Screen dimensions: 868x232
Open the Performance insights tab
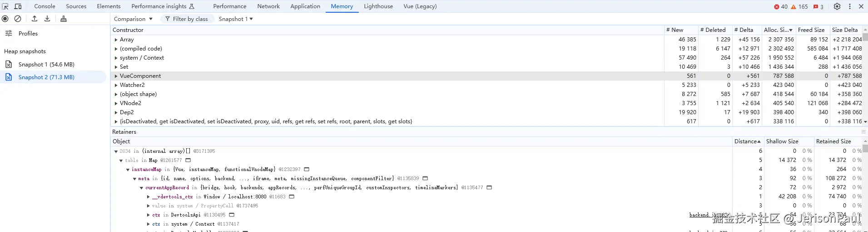tap(163, 6)
